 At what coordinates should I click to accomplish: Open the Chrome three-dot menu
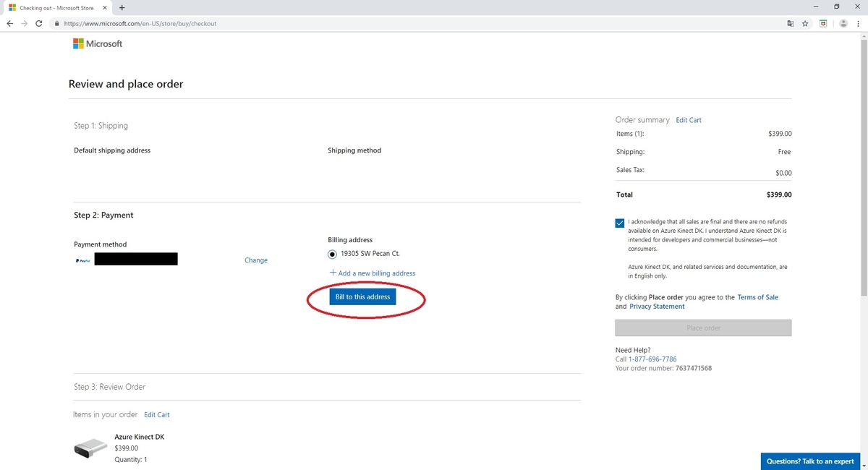pyautogui.click(x=858, y=23)
